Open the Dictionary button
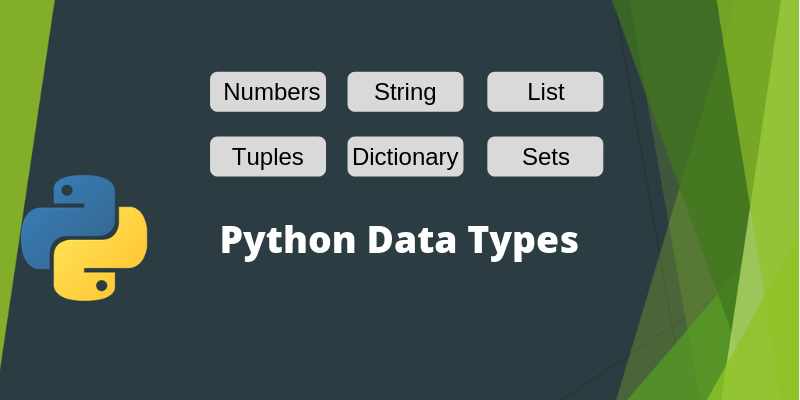 pyautogui.click(x=405, y=156)
